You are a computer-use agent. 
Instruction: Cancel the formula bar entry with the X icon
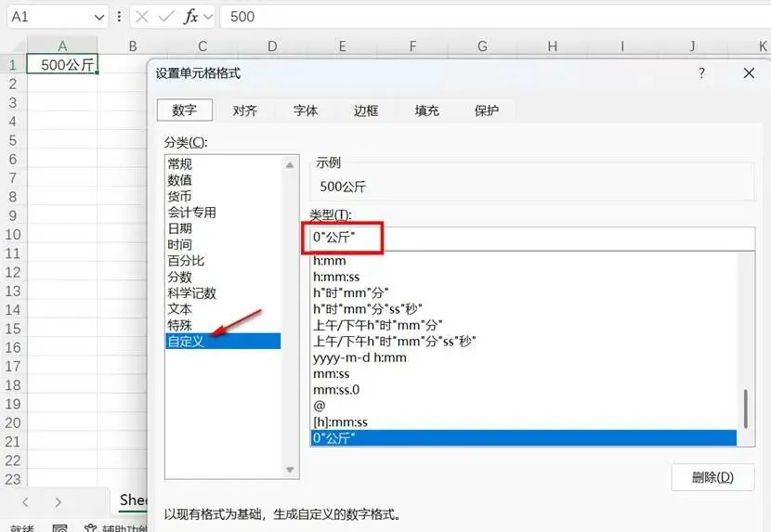[142, 17]
